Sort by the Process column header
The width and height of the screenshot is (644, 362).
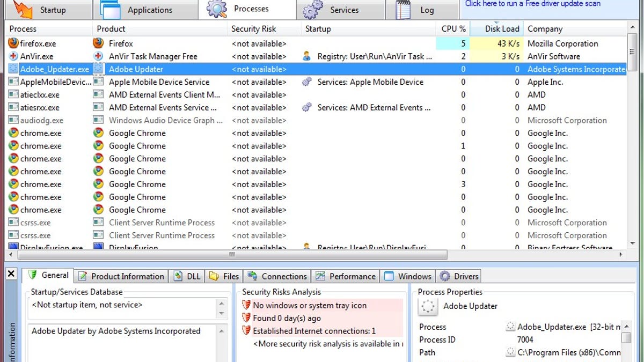coord(48,29)
